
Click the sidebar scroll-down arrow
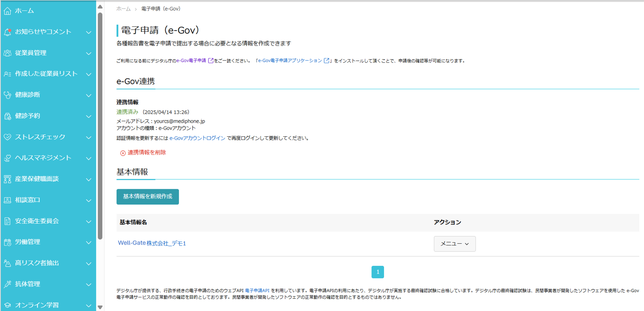coord(100,307)
